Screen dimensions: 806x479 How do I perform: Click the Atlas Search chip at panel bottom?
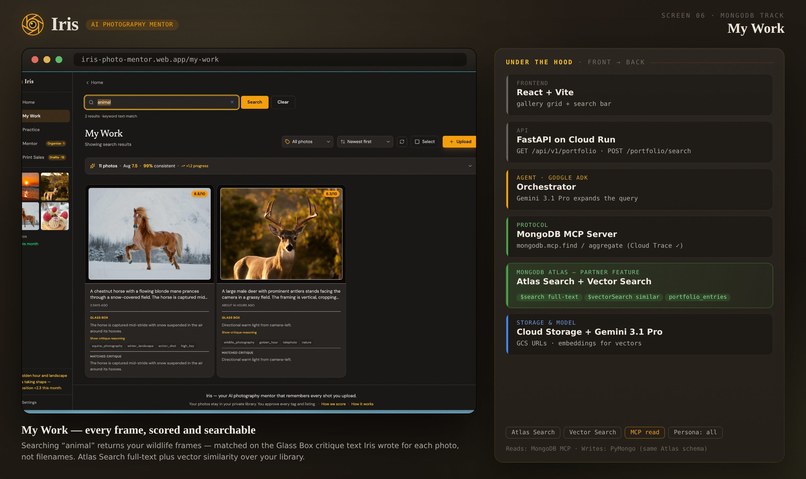tap(533, 433)
